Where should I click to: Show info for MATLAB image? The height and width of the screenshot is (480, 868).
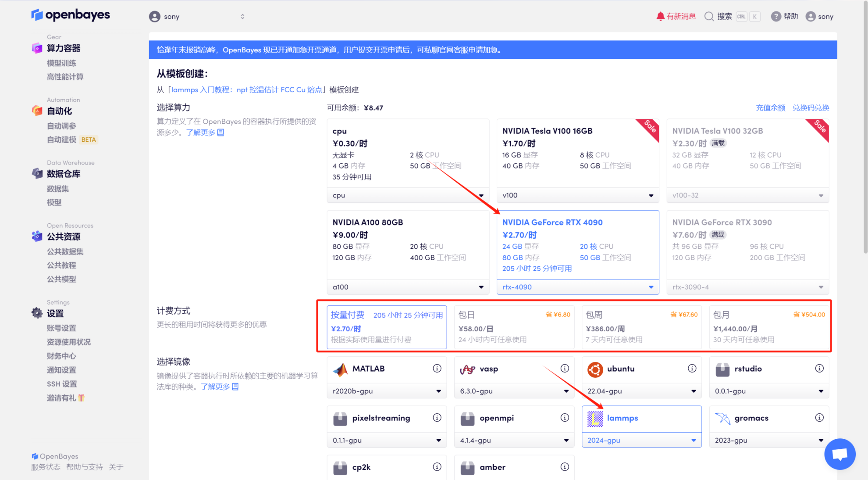pyautogui.click(x=437, y=369)
